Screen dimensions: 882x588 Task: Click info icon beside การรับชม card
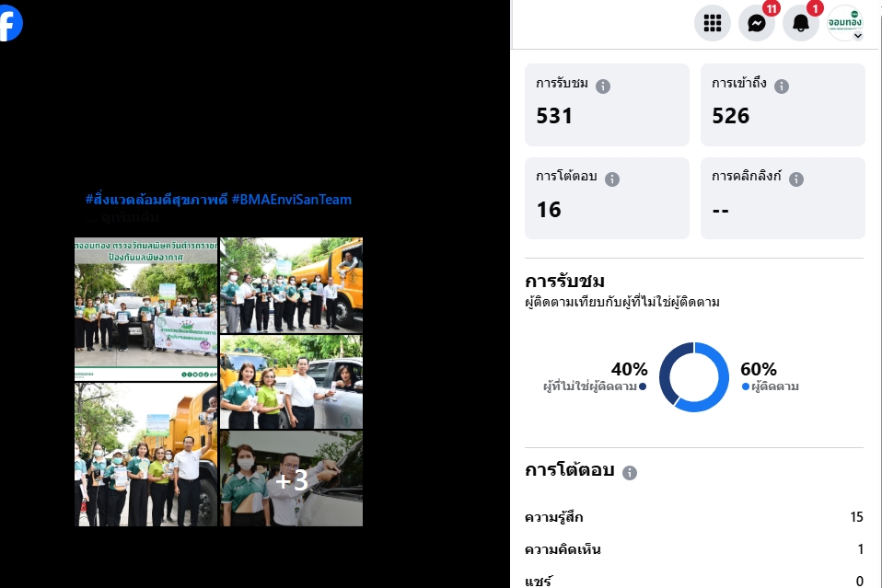coord(603,86)
